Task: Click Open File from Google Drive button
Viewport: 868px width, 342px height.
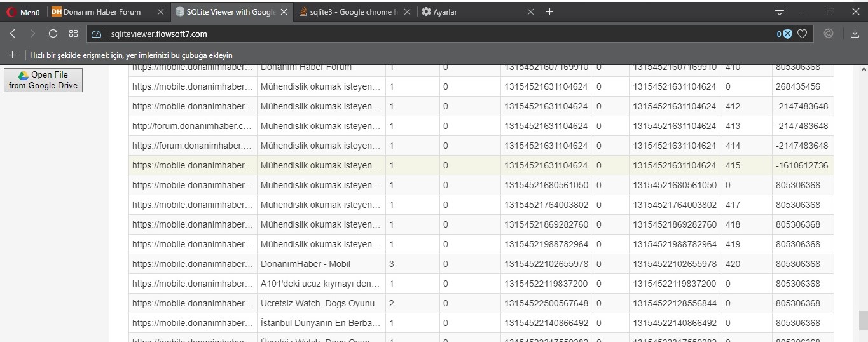Action: pyautogui.click(x=43, y=79)
